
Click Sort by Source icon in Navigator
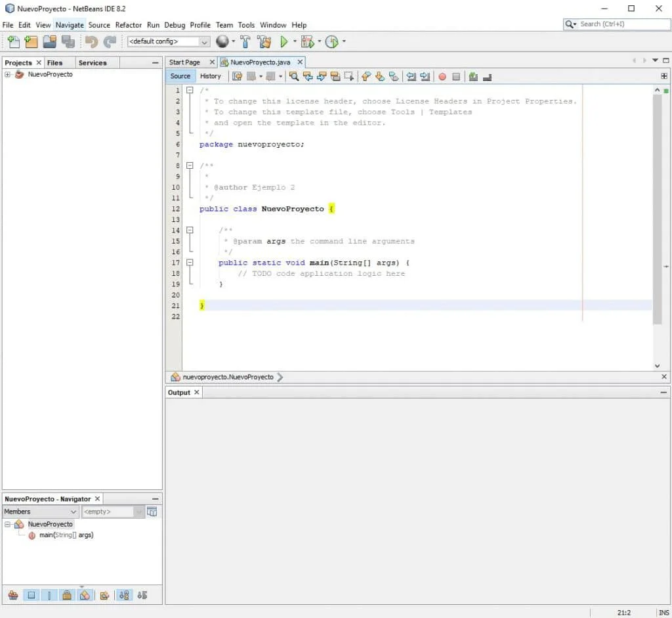142,595
